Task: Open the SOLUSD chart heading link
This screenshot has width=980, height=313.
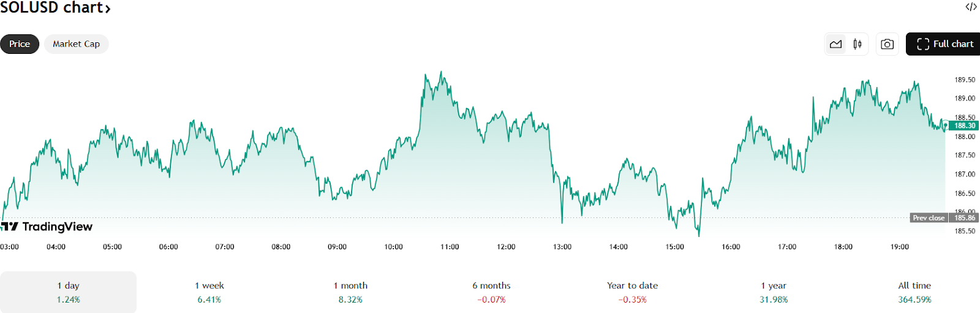Action: pyautogui.click(x=55, y=8)
